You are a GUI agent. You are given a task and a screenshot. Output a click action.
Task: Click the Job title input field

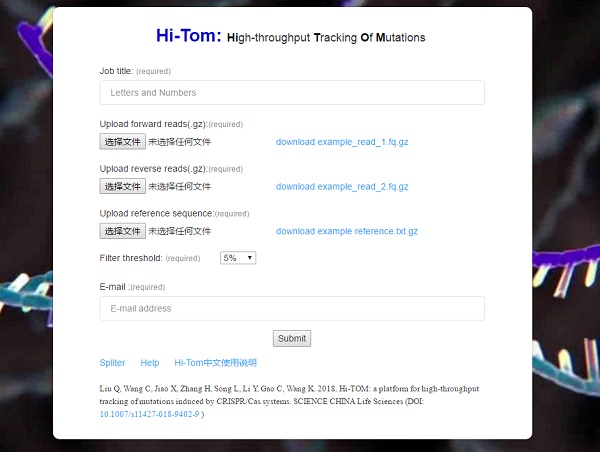click(292, 93)
